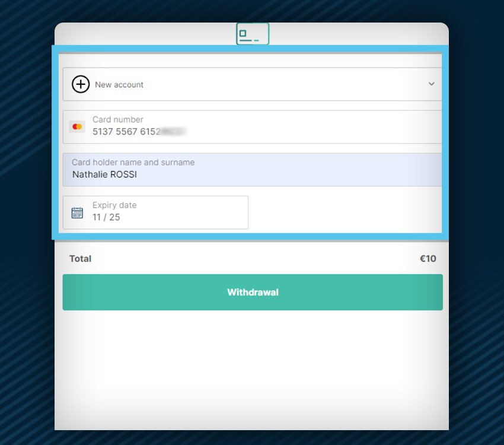Click the Card holder name and surname label
The height and width of the screenshot is (445, 504).
133,162
